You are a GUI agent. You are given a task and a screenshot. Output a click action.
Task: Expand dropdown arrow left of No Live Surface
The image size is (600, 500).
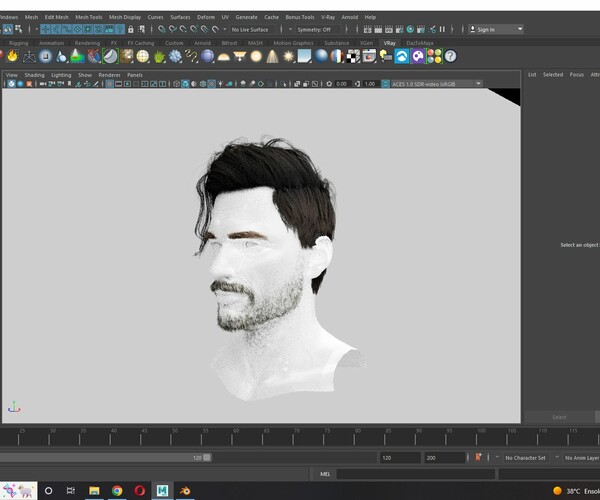[225, 29]
